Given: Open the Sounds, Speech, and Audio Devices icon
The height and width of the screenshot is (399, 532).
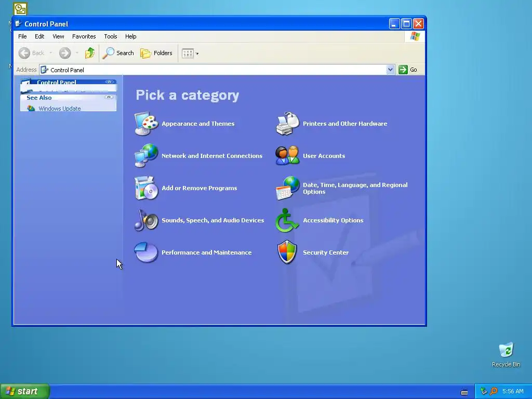Looking at the screenshot, I should pos(146,220).
